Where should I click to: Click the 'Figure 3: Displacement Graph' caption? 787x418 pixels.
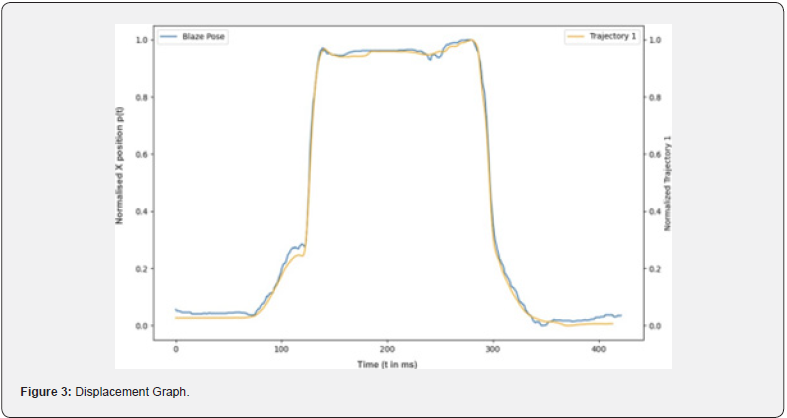click(105, 391)
